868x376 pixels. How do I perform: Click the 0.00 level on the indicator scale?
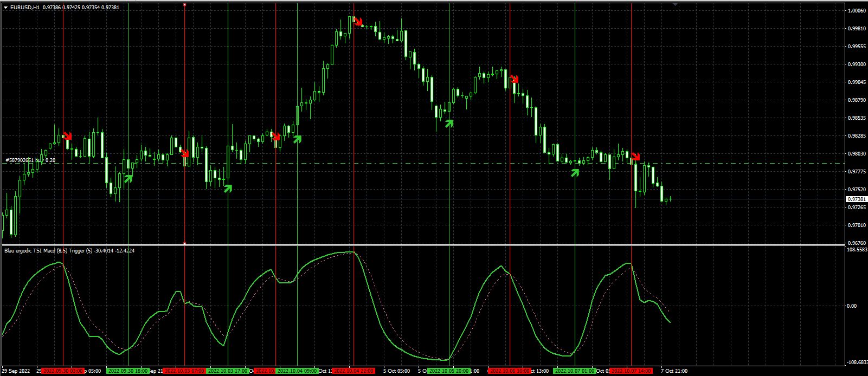click(852, 306)
